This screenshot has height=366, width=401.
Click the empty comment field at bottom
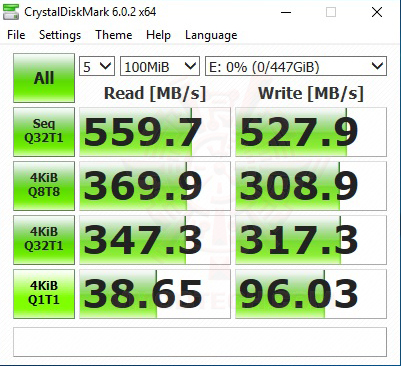click(200, 342)
